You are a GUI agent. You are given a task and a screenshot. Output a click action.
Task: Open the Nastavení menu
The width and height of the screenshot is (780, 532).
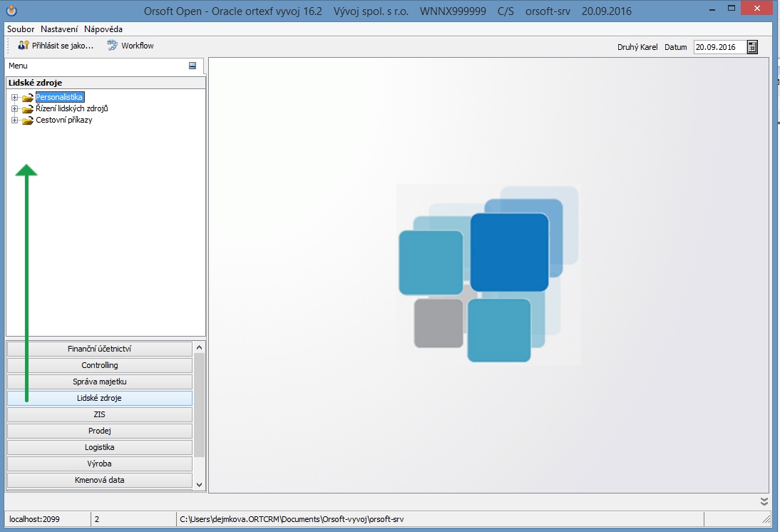point(59,29)
